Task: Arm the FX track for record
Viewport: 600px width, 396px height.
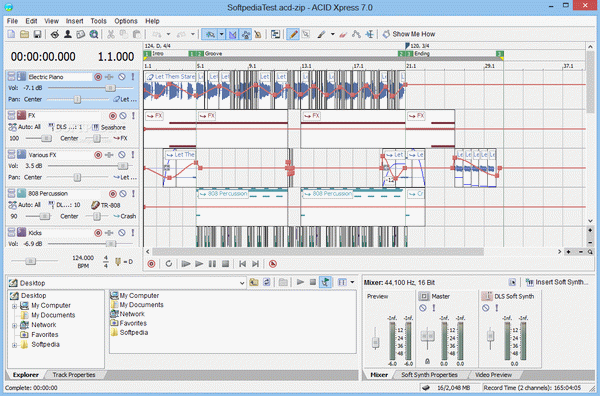Action: click(x=112, y=116)
